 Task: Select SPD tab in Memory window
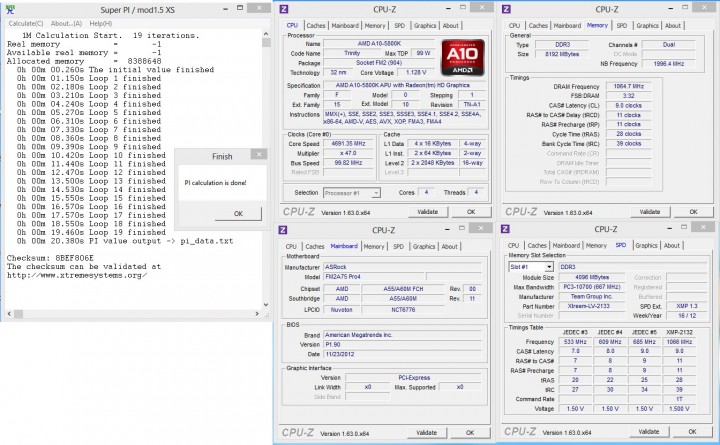622,26
